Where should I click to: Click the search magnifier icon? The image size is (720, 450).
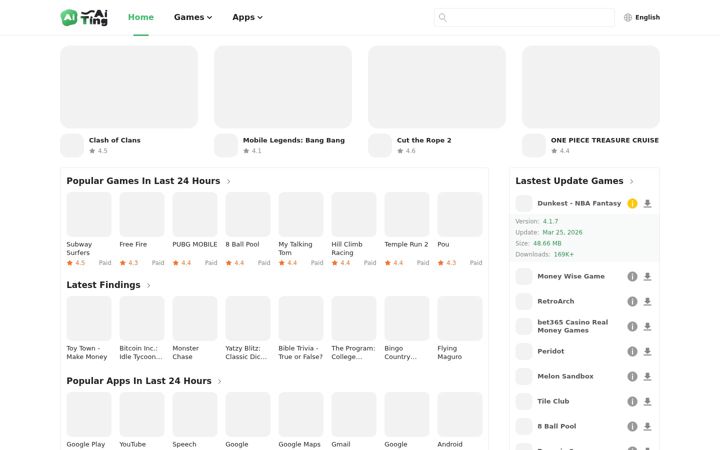pos(443,17)
